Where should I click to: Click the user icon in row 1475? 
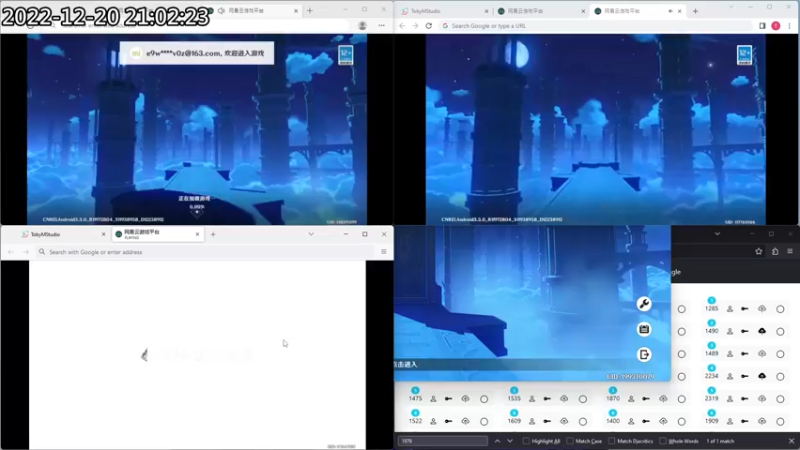pyautogui.click(x=433, y=398)
